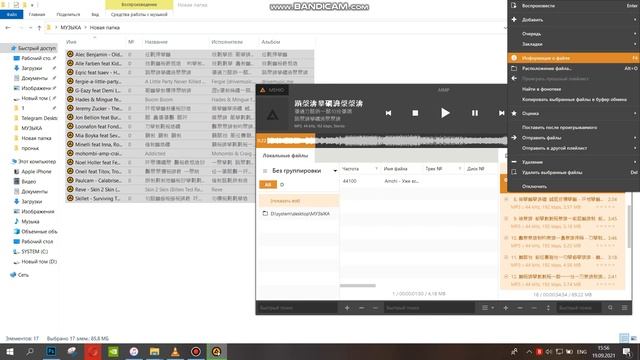Pause the current track in AIMP

pyautogui.click(x=475, y=113)
